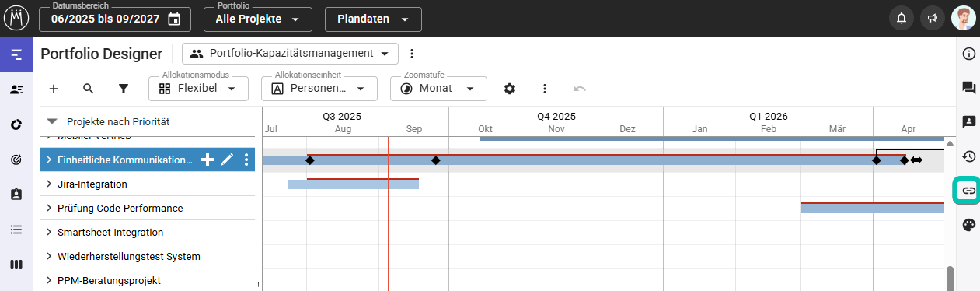Image resolution: width=980 pixels, height=291 pixels.
Task: Open the Zoomstufe Monat dropdown
Action: click(438, 89)
